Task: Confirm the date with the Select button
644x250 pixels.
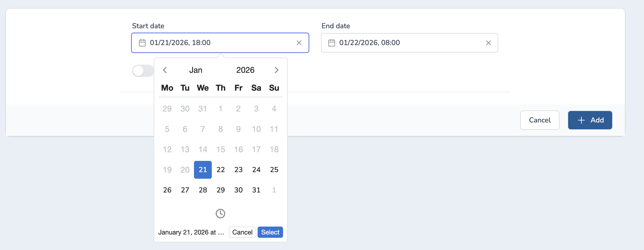Action: (x=270, y=232)
